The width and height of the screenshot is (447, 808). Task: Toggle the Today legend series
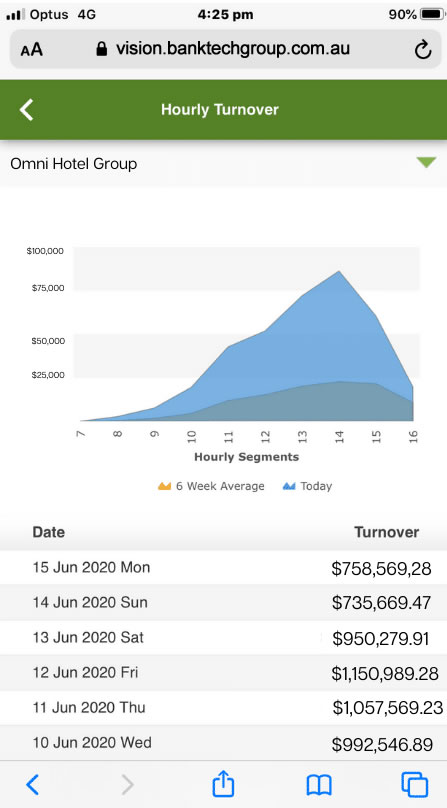click(307, 486)
